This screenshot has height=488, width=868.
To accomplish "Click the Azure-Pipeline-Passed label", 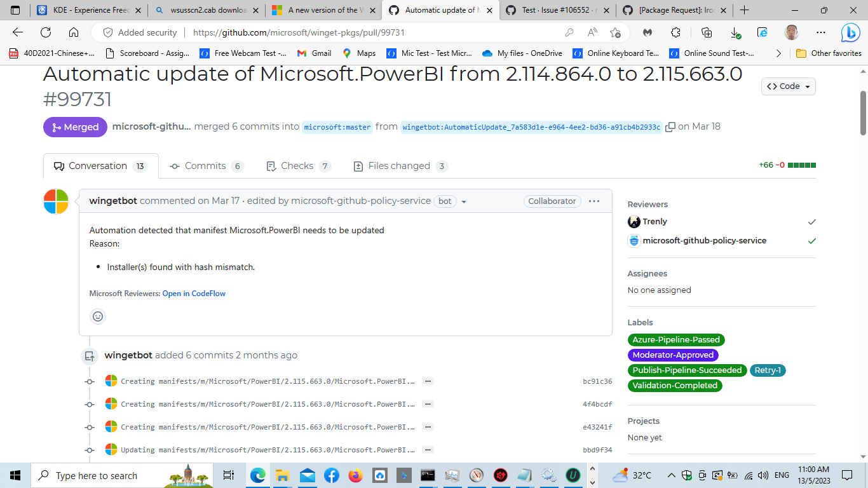I will point(676,339).
